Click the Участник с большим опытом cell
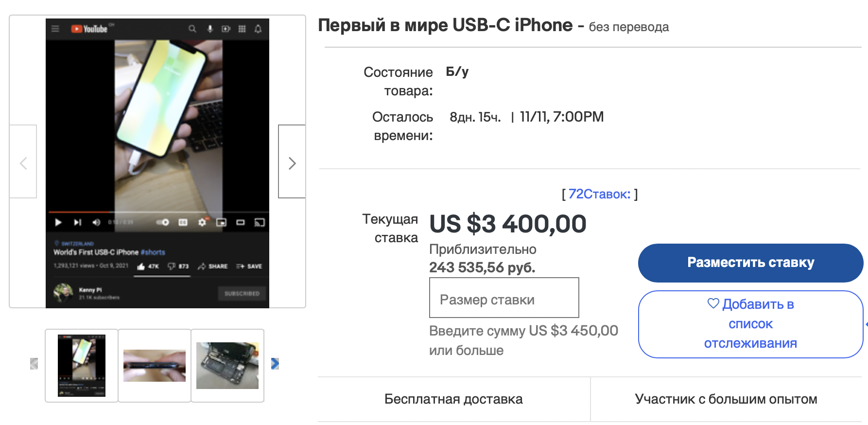The height and width of the screenshot is (425, 868). tap(726, 399)
